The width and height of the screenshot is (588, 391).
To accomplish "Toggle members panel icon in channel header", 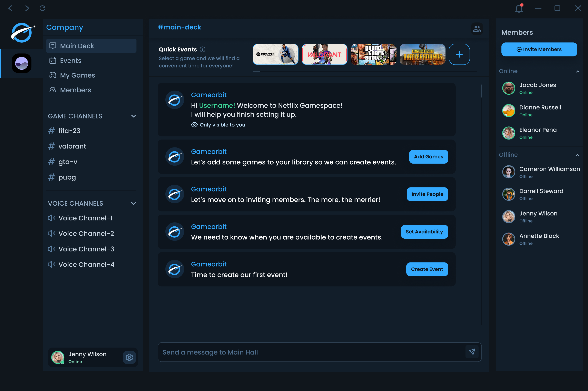I will pyautogui.click(x=477, y=29).
